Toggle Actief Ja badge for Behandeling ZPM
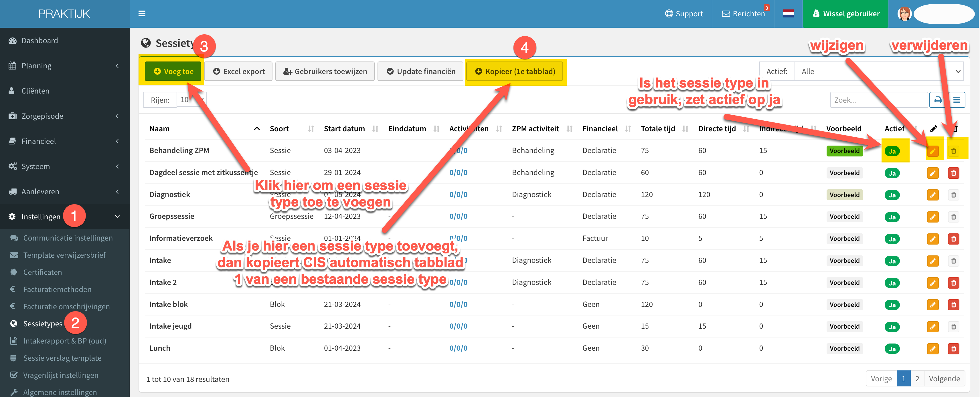 (x=892, y=151)
